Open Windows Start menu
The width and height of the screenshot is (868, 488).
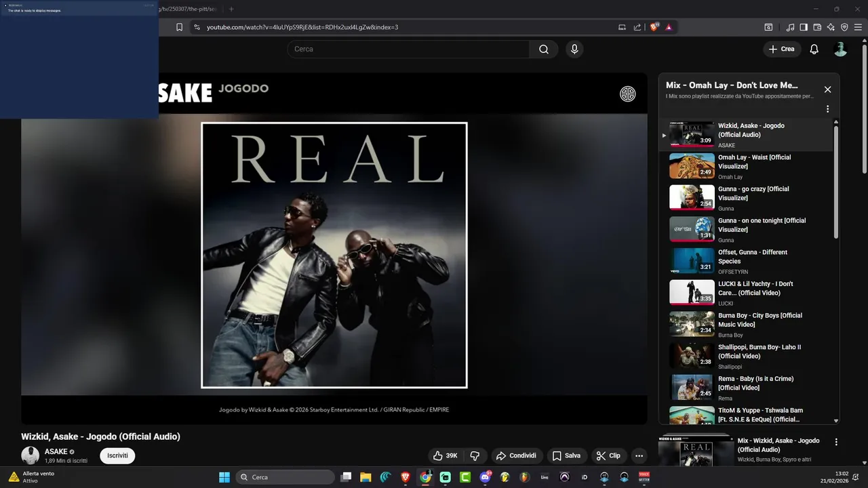point(224,477)
